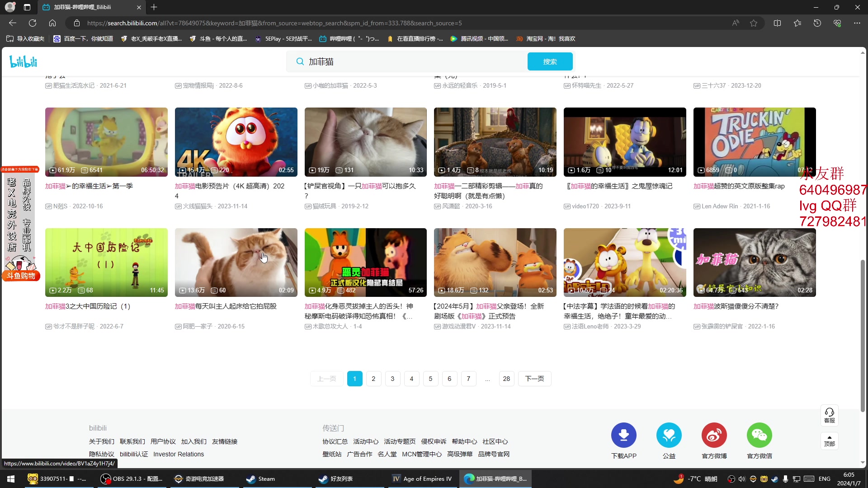
Task: Refresh the current page
Action: pos(33,23)
